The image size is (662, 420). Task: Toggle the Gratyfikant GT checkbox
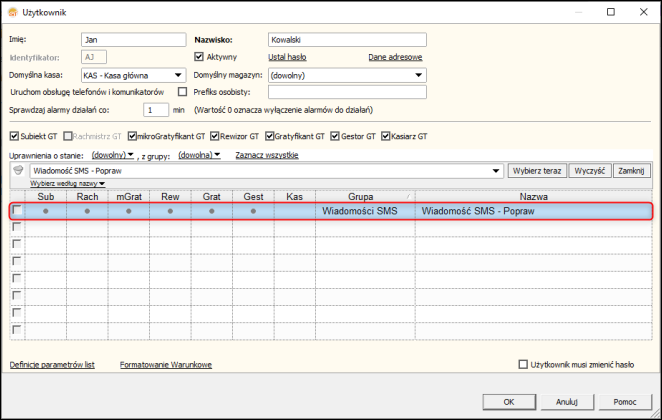(269, 136)
